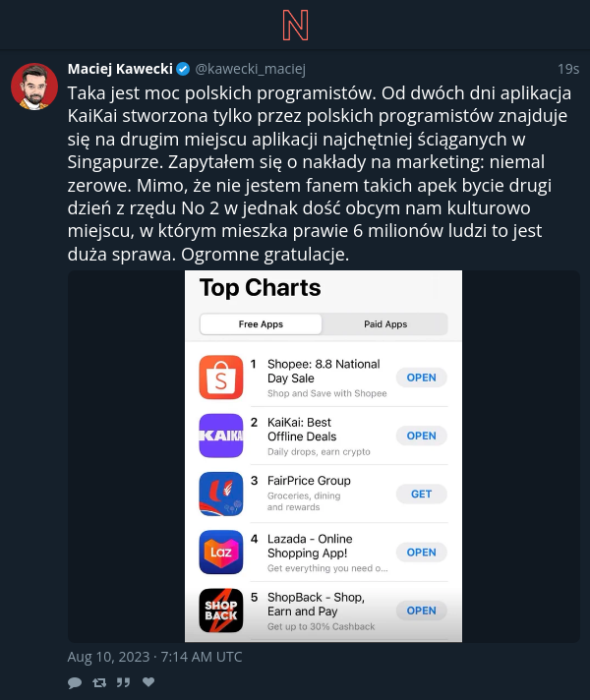Click the retweet arrows icon

pos(99,682)
